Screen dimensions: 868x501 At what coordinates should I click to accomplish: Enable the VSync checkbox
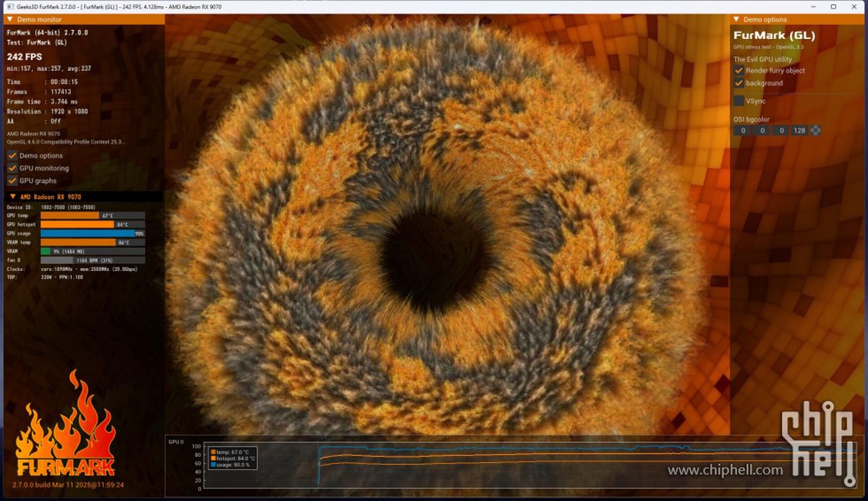coord(739,101)
